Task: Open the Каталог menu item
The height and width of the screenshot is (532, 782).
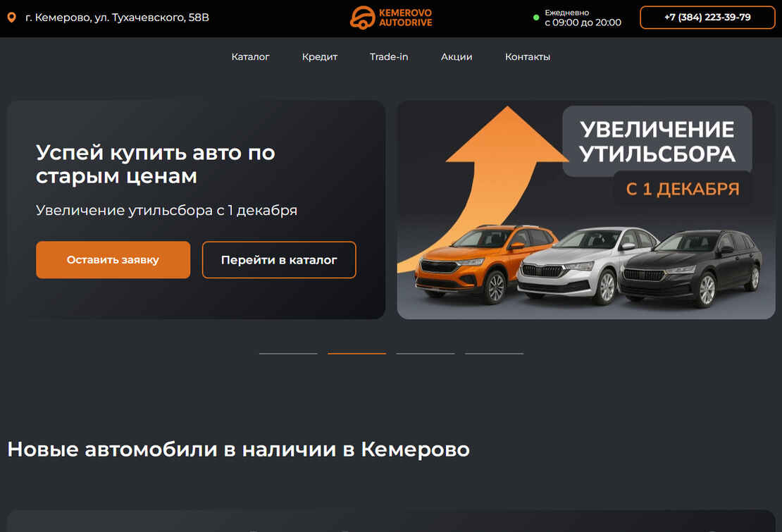Action: point(251,56)
